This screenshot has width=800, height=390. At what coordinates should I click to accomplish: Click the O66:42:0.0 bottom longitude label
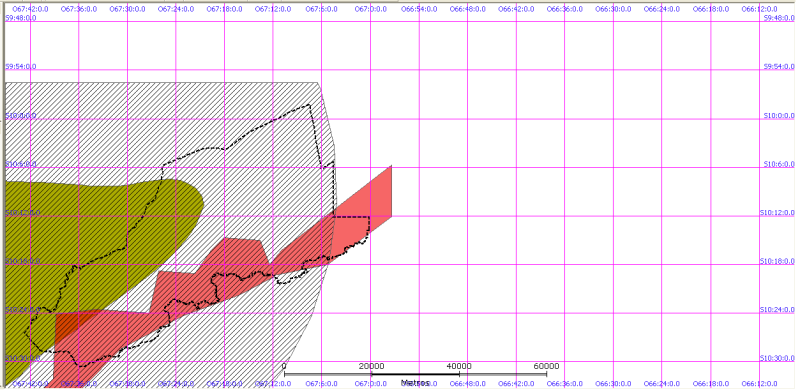click(x=515, y=383)
